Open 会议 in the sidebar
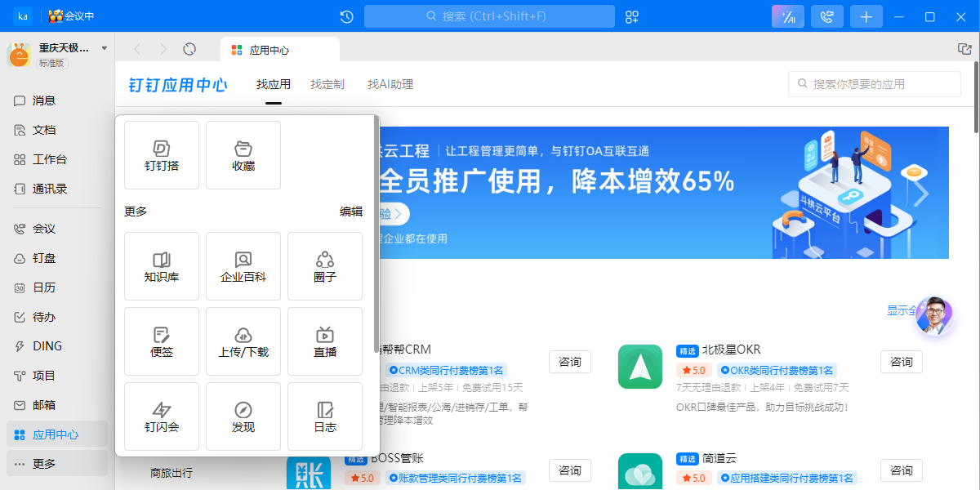Screen dimensions: 980x490 pyautogui.click(x=57, y=229)
